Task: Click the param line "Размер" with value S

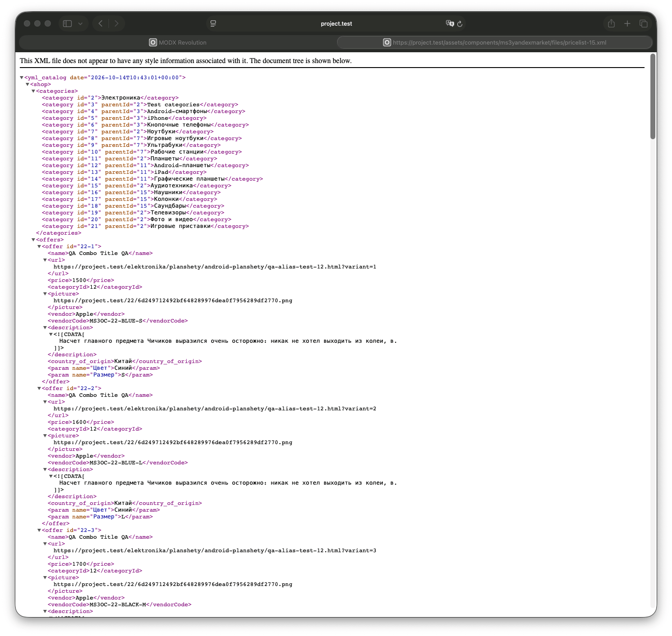Action: pyautogui.click(x=100, y=375)
